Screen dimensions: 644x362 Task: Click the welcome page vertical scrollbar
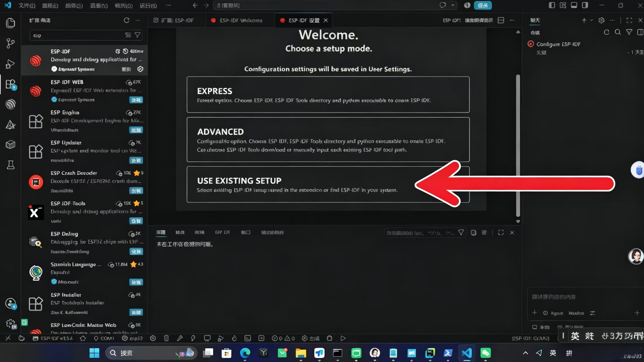coord(518,145)
